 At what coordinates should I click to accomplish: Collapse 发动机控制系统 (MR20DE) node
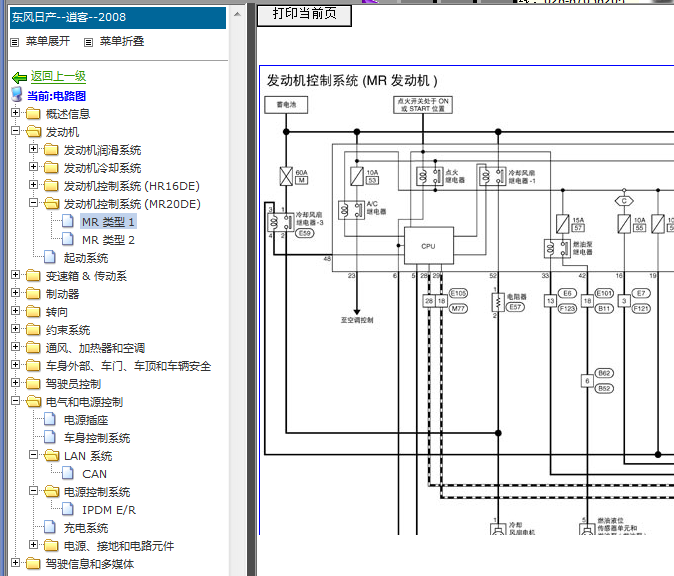(x=33, y=203)
